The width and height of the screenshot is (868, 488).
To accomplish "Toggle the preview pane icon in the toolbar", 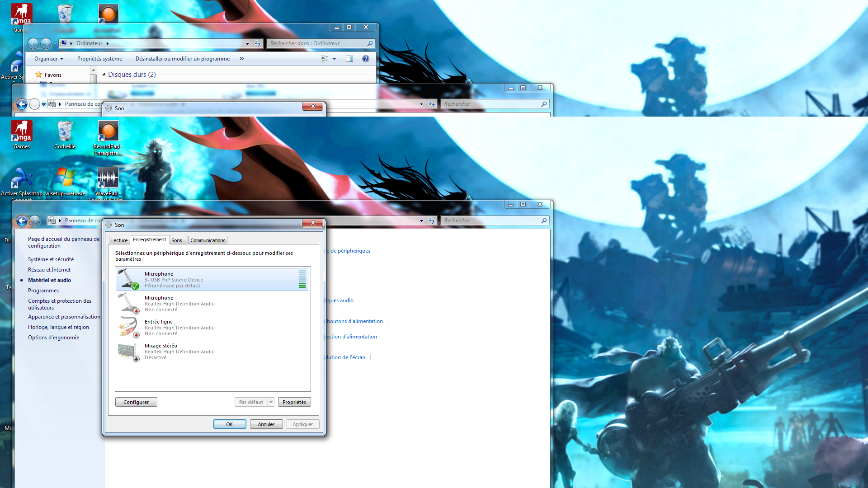I will click(x=349, y=59).
